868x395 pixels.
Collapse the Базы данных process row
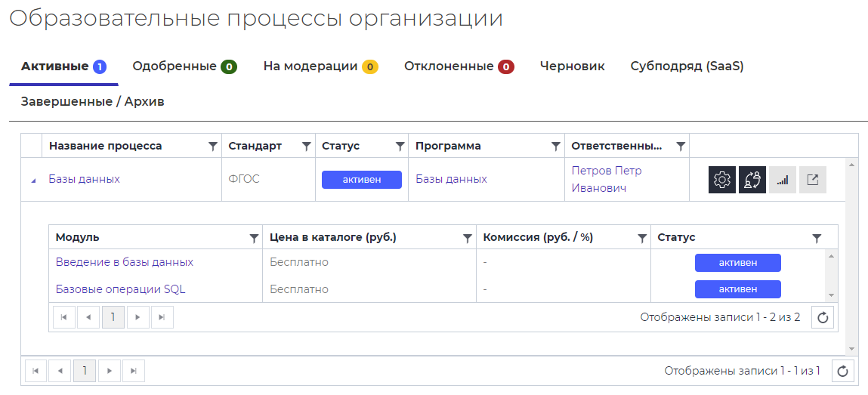pos(32,181)
